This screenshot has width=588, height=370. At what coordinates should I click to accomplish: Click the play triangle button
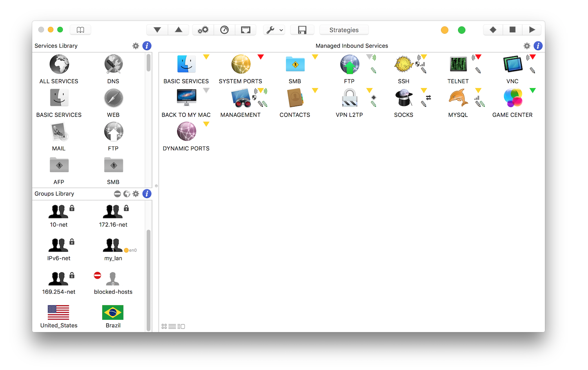click(532, 30)
